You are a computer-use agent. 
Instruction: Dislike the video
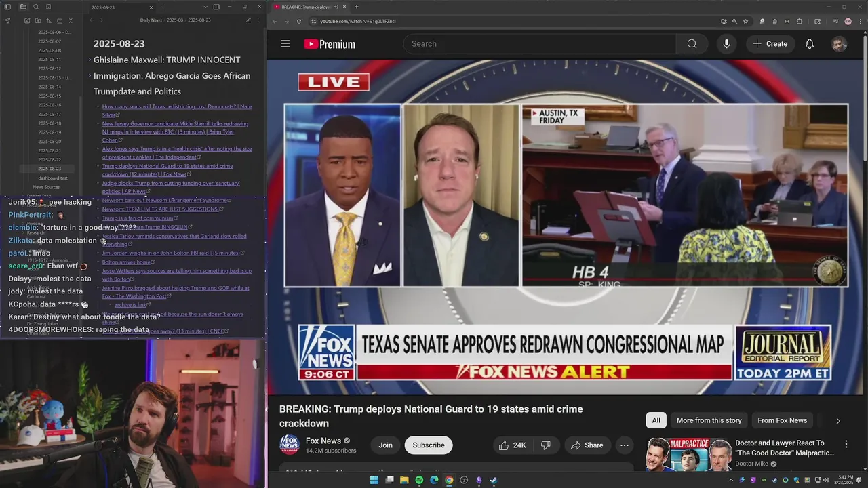(546, 445)
